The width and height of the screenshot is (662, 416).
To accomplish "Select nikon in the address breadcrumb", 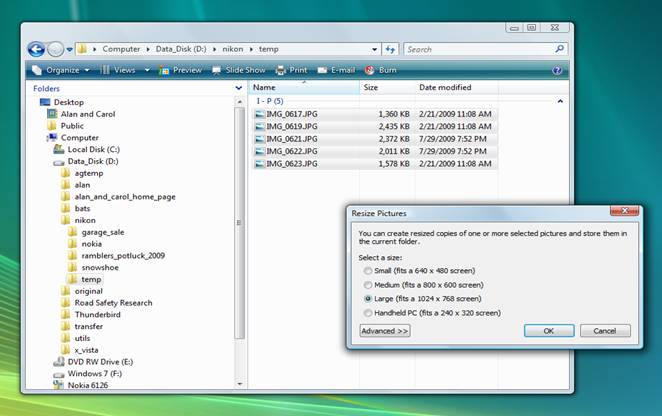I will coord(233,49).
